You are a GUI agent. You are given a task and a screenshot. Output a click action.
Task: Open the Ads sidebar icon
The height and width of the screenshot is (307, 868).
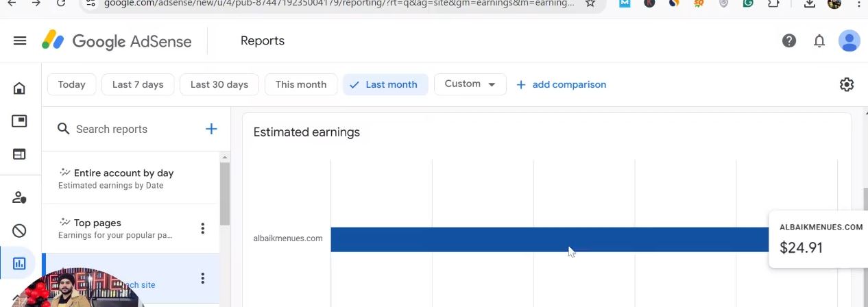[19, 121]
